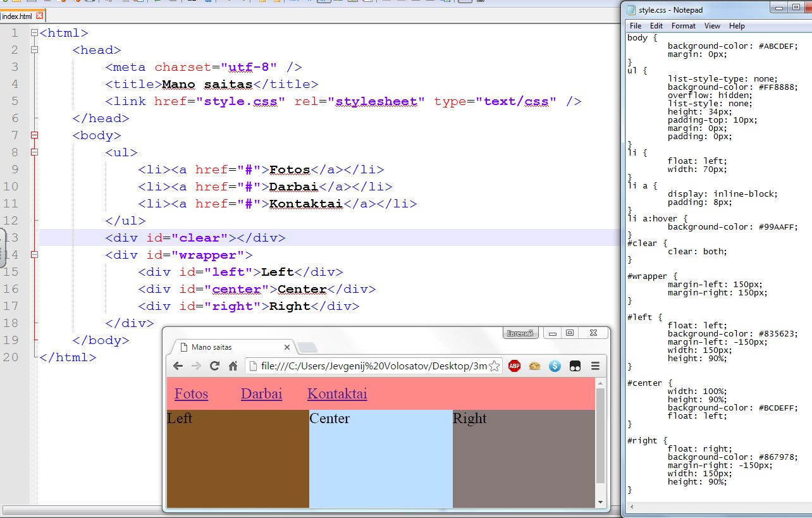
Task: Open Chrome's hamburger menu
Action: click(595, 366)
